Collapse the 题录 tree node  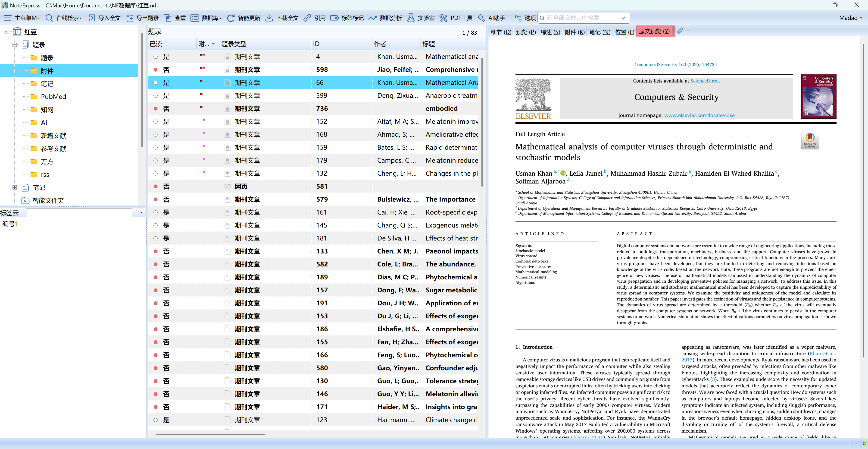tap(15, 44)
